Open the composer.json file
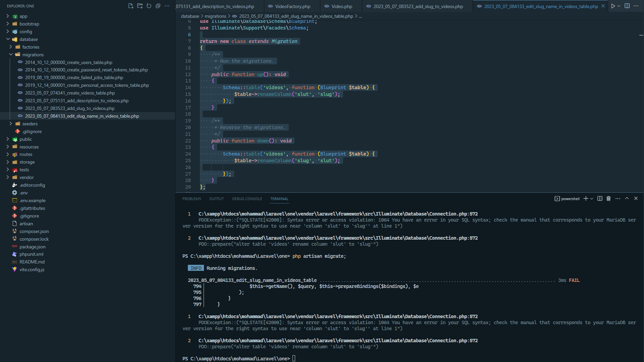The height and width of the screenshot is (362, 644). (x=34, y=231)
